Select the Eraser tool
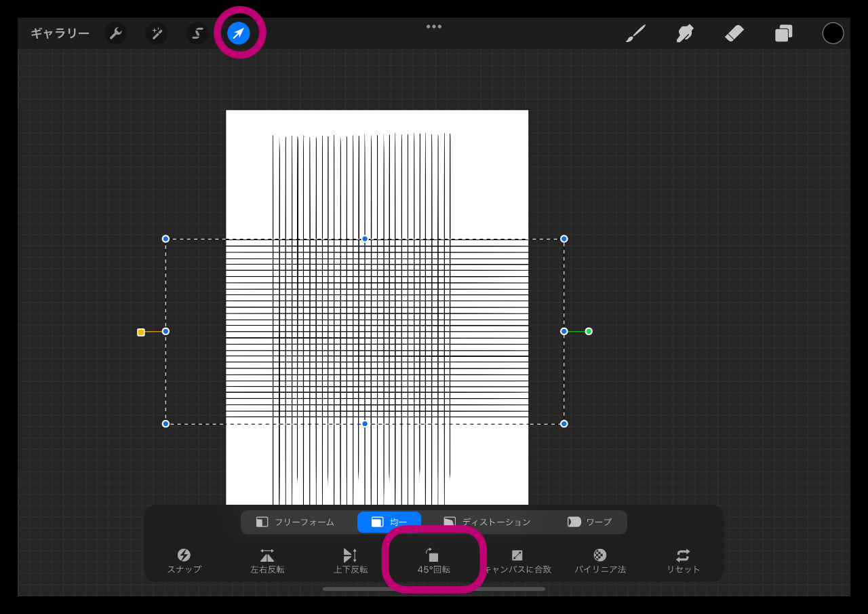Screen dimensions: 868x614 [x=734, y=33]
